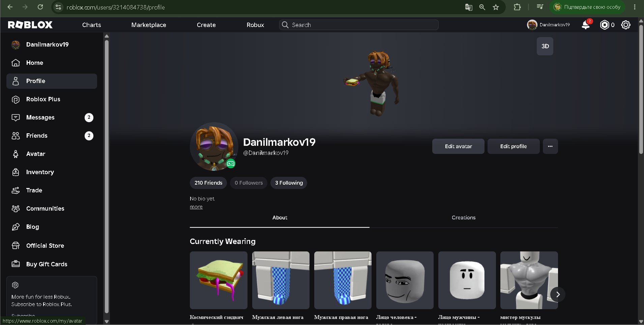
Task: Open Create in the header
Action: tap(206, 25)
